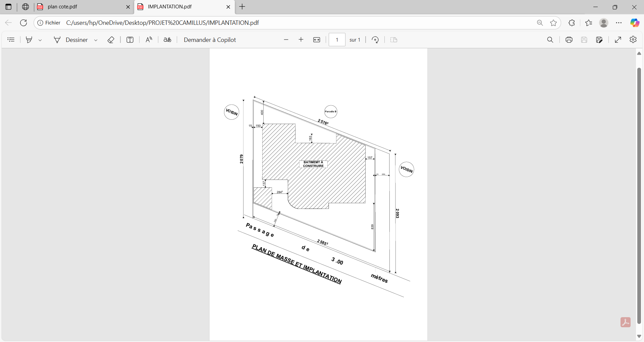
Task: Zoom in with the plus button
Action: (x=301, y=40)
